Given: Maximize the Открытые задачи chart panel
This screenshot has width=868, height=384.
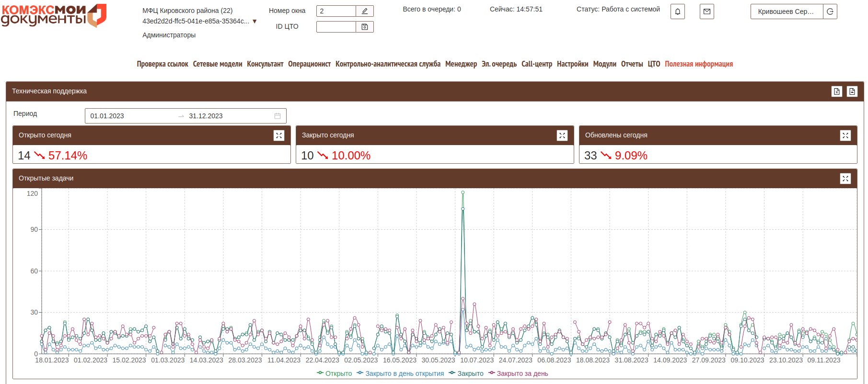Looking at the screenshot, I should point(845,179).
